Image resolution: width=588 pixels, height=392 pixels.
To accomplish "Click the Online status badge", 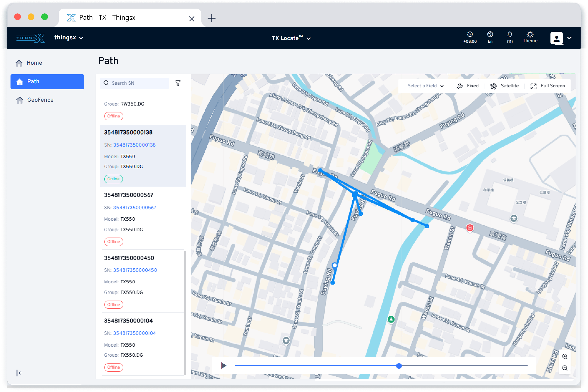I will 113,179.
